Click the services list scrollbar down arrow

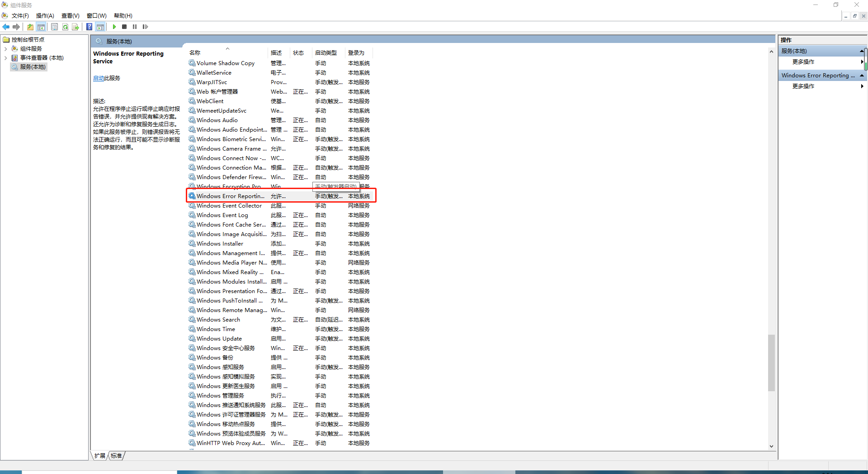point(771,446)
